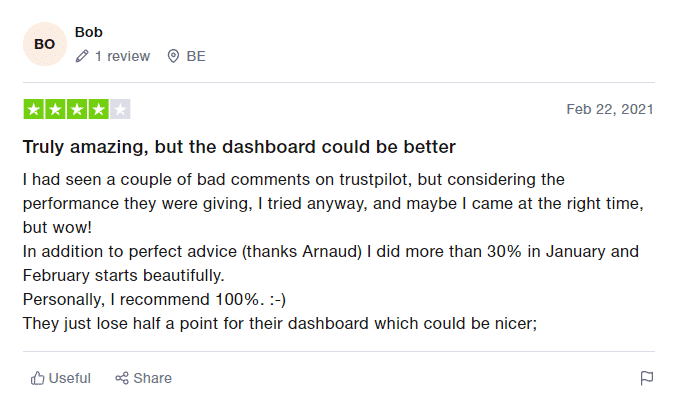Click the share nodes icon
The image size is (676, 410).
coord(122,378)
